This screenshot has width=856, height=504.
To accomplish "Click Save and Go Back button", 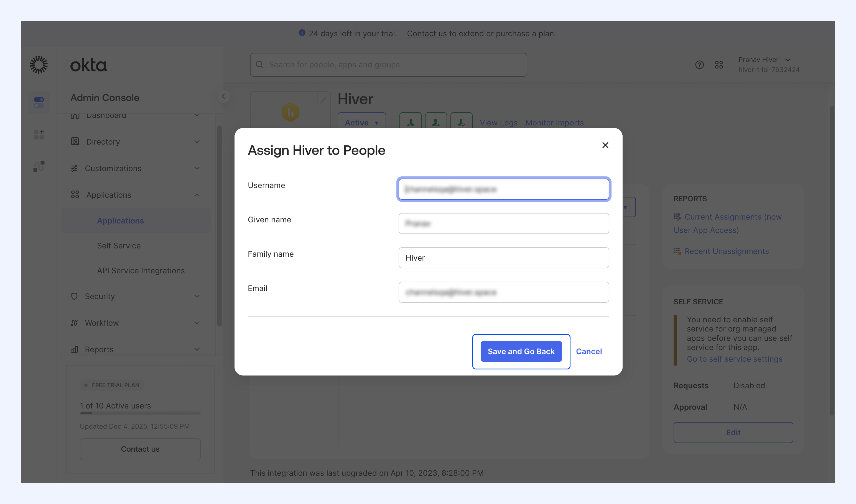I will pos(521,351).
